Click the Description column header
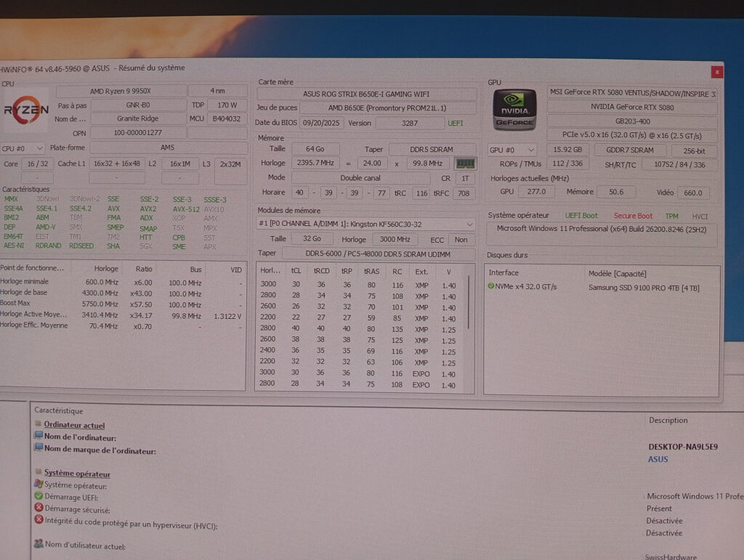The width and height of the screenshot is (744, 560). point(668,420)
